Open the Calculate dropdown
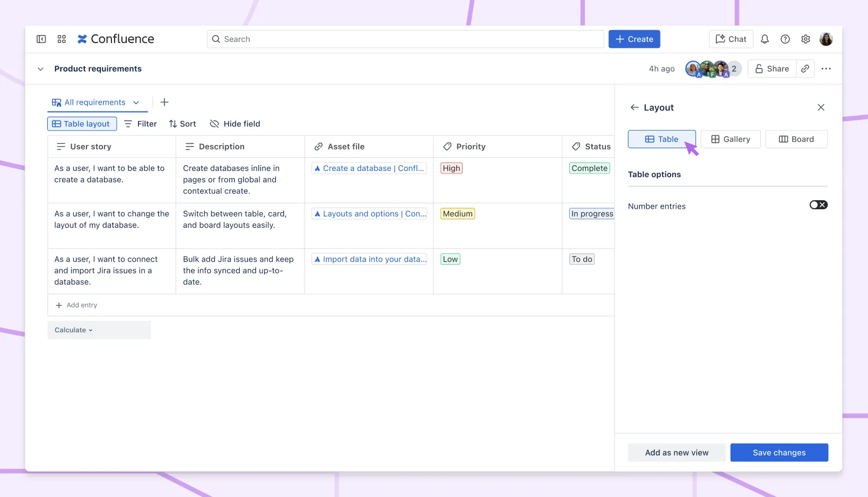This screenshot has height=497, width=868. coord(74,330)
